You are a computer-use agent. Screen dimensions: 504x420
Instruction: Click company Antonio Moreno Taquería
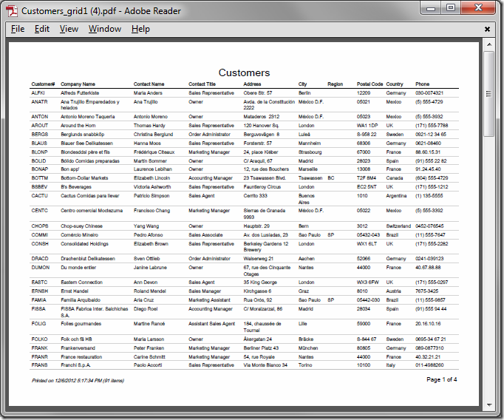click(87, 117)
